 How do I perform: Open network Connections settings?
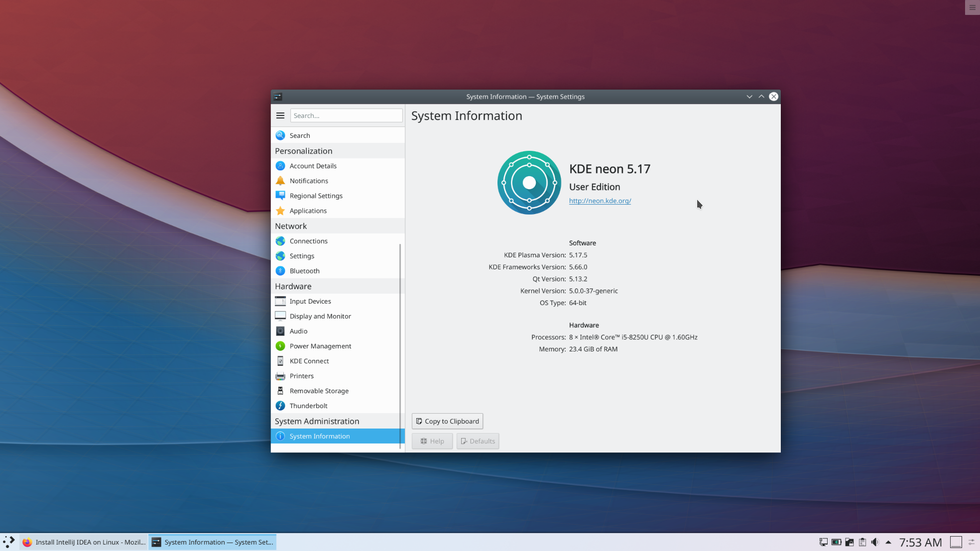pos(338,241)
